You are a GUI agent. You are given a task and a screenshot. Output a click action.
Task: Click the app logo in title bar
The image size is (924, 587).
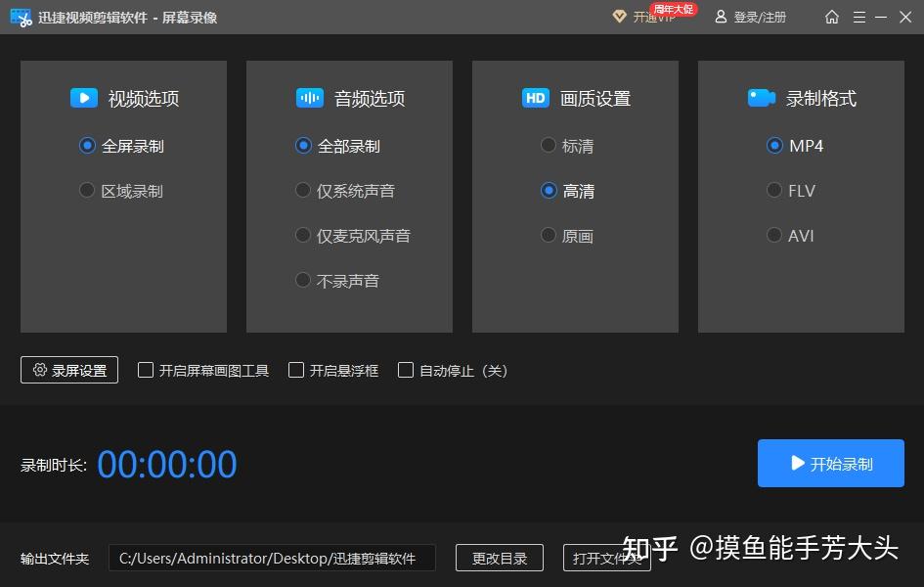(x=21, y=17)
